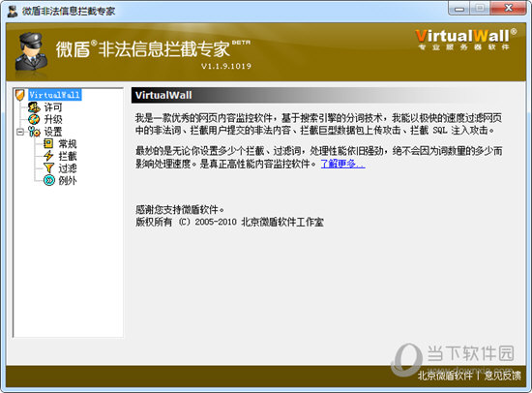
Task: Open the 升级 upgrade page
Action: point(53,119)
